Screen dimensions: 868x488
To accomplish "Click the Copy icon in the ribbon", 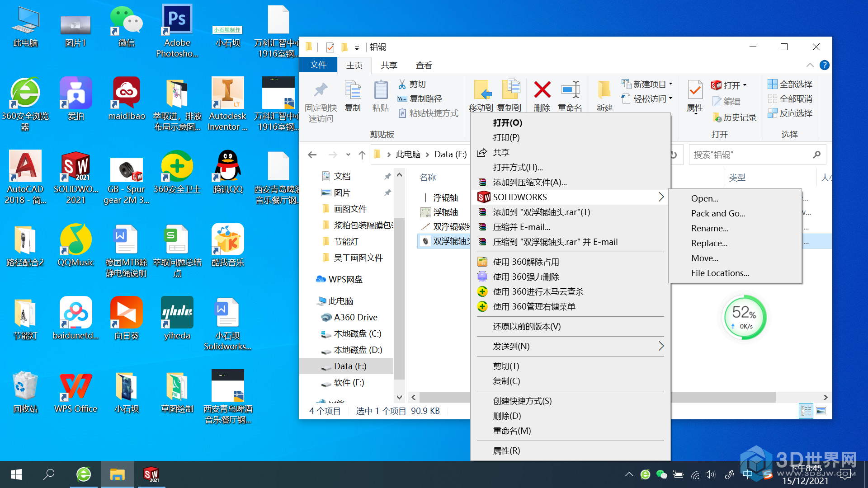I will [x=353, y=90].
